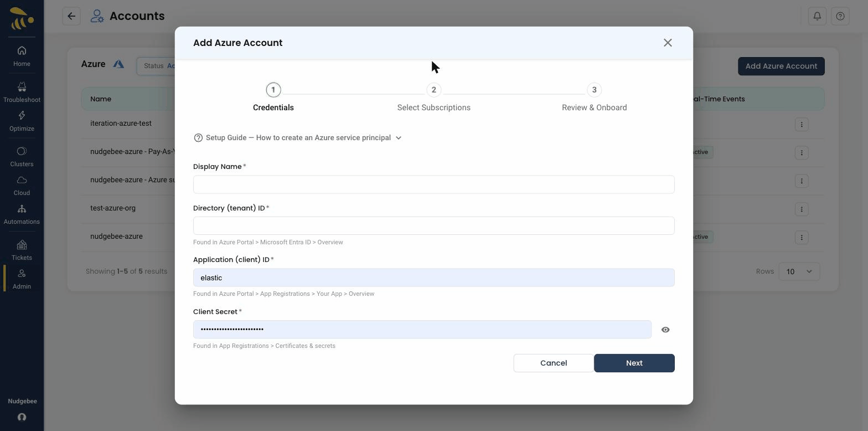Go to the Optimize section
868x431 pixels.
click(x=22, y=121)
